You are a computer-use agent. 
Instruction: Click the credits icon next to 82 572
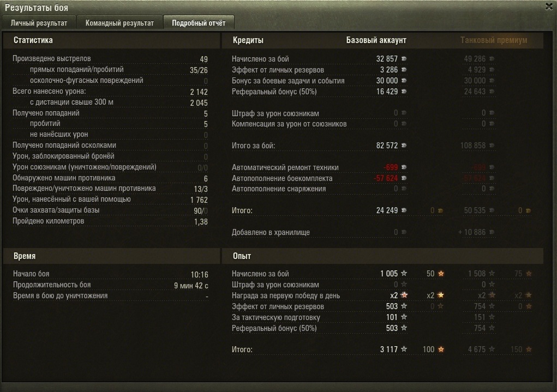[x=404, y=146]
